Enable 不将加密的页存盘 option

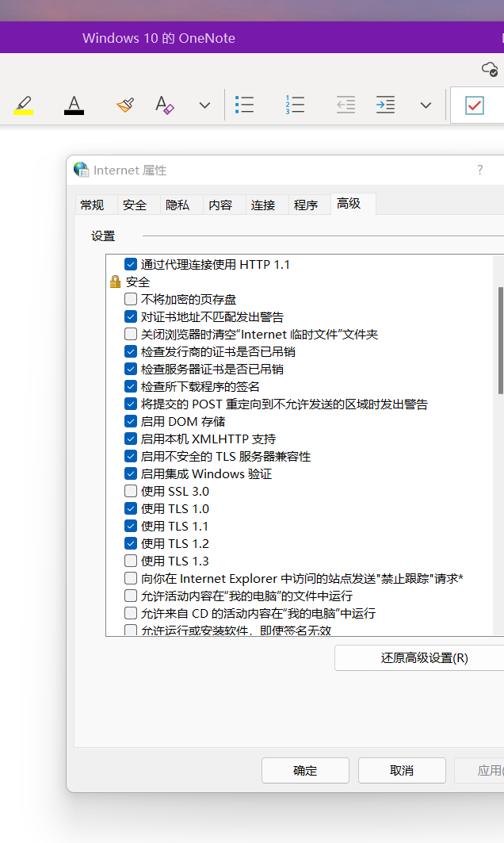[x=131, y=299]
